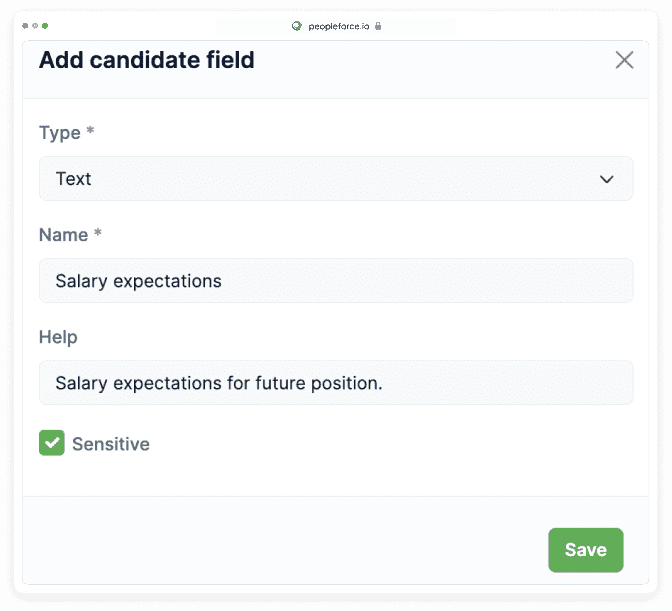Viewport: 672px width, 611px height.
Task: Click the Name field label
Action: tap(63, 234)
